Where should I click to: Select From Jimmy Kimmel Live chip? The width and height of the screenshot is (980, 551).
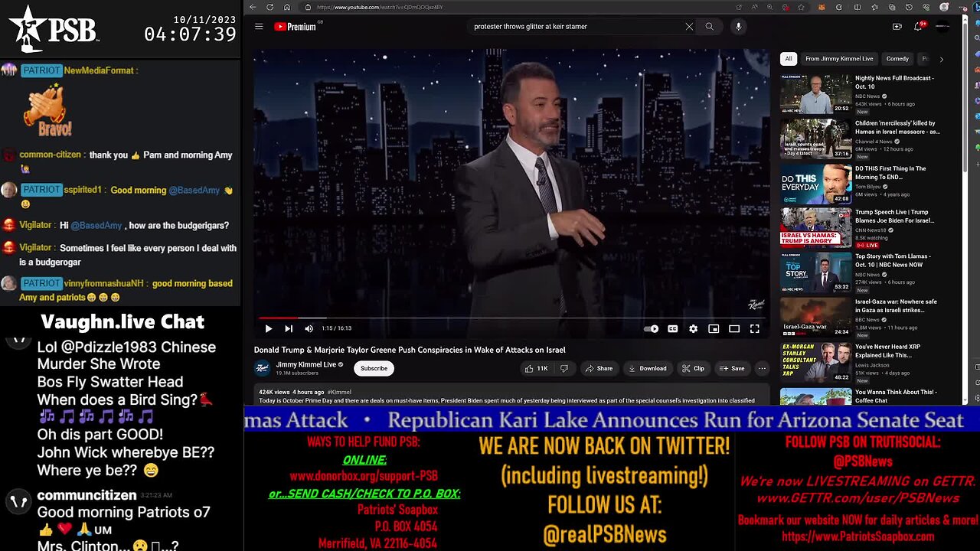(x=839, y=58)
